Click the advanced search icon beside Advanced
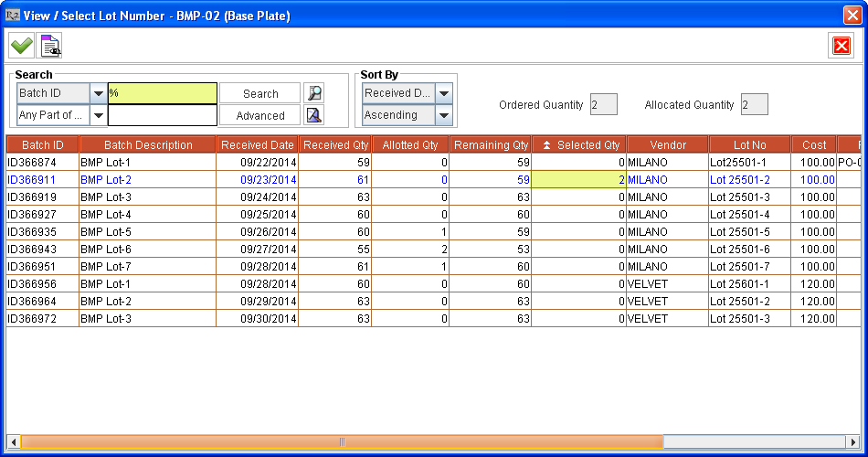 (x=313, y=115)
